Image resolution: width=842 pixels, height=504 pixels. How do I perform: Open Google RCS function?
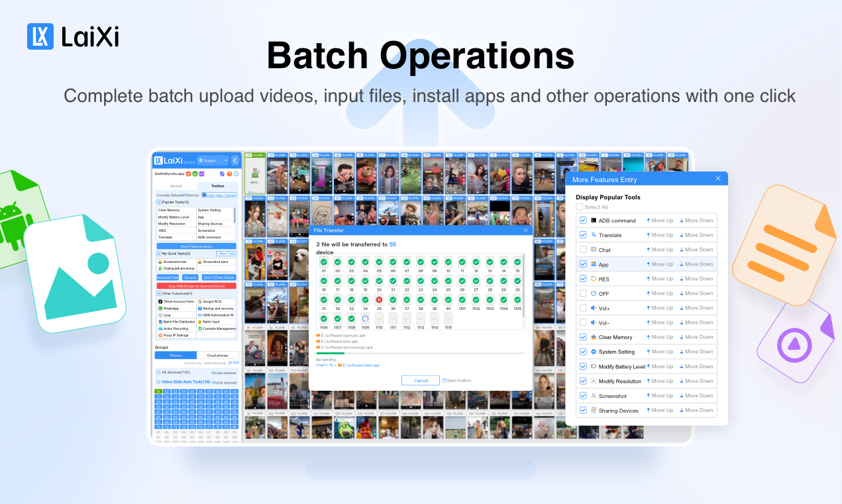(216, 301)
